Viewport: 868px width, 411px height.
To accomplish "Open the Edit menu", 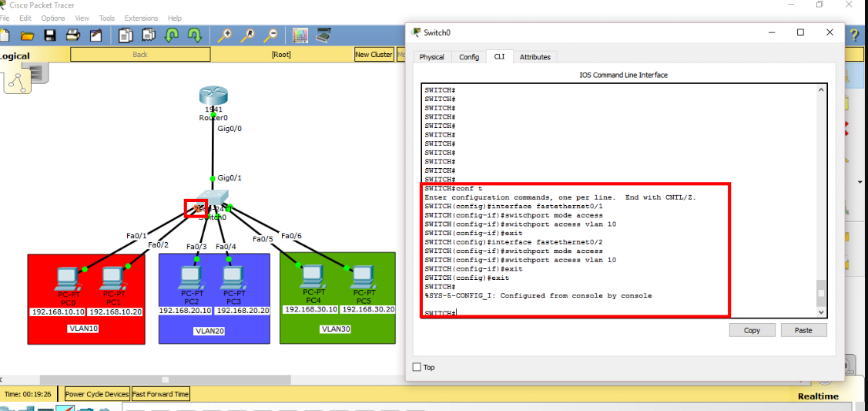I will (x=25, y=19).
